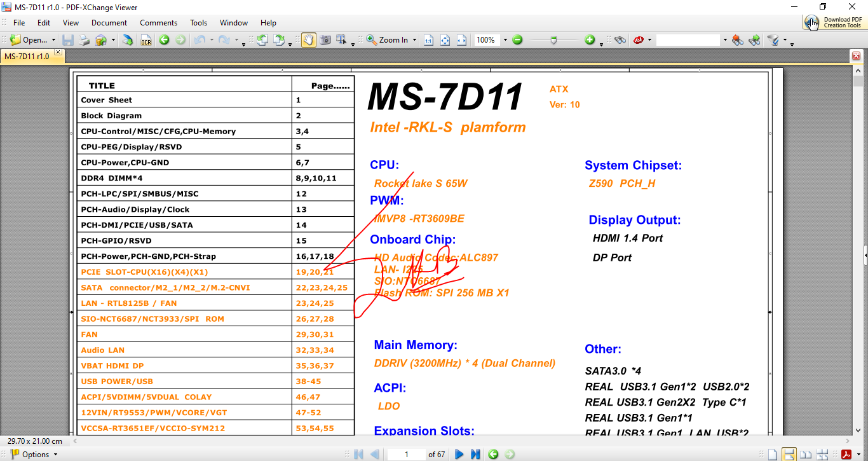The height and width of the screenshot is (461, 868).
Task: Open the Comments menu
Action: point(159,22)
